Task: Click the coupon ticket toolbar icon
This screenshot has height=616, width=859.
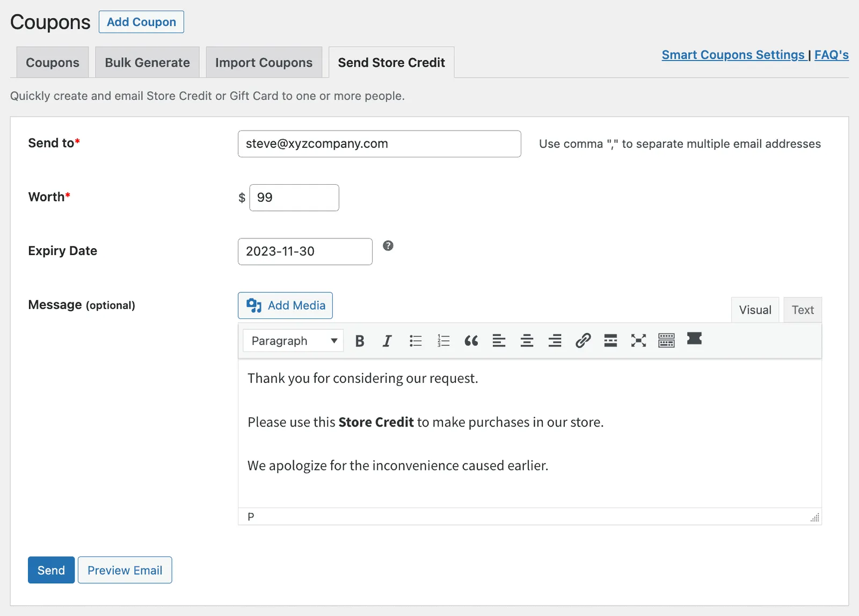Action: coord(694,339)
